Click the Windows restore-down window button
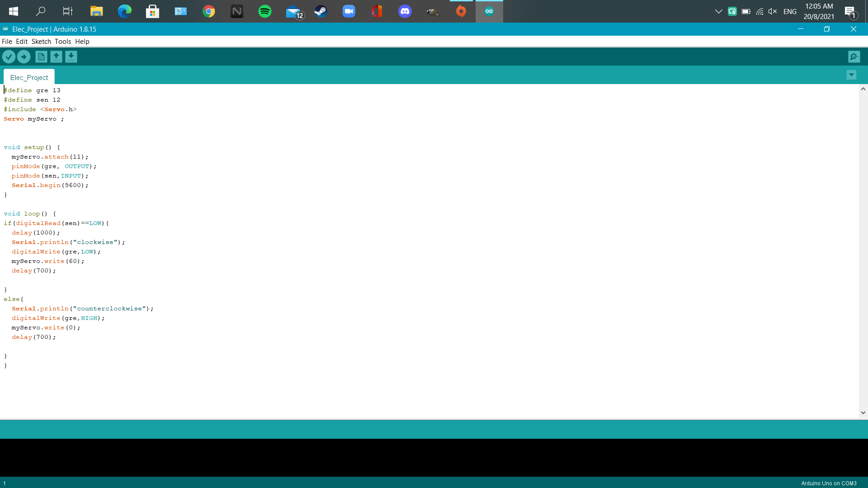 click(827, 29)
